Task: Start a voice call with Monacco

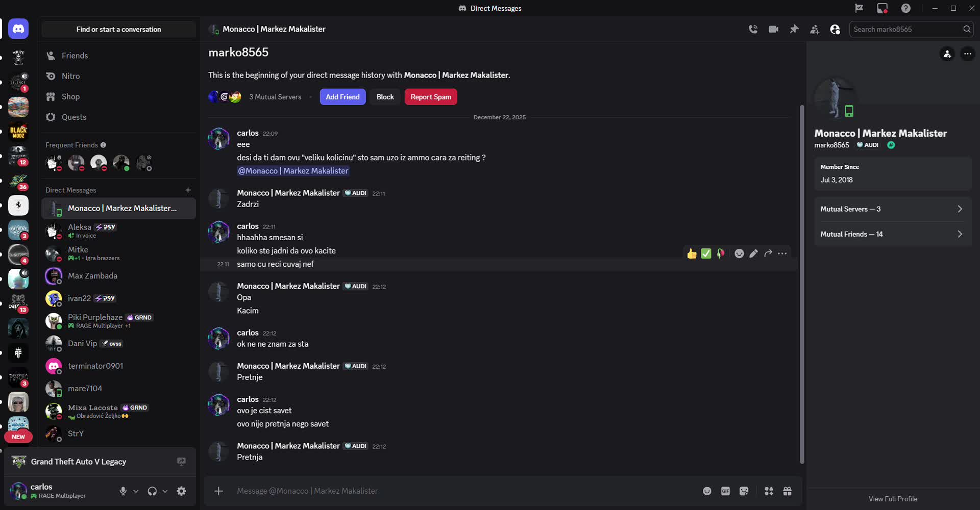Action: click(753, 29)
